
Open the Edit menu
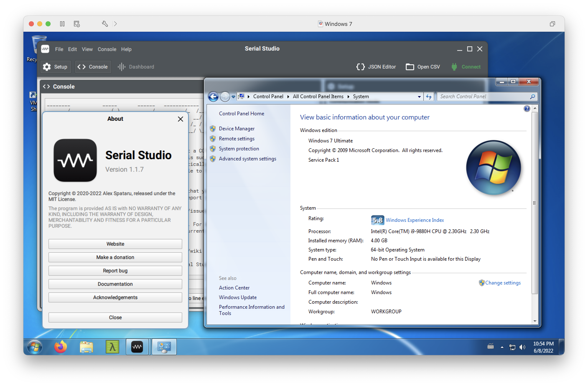[72, 49]
